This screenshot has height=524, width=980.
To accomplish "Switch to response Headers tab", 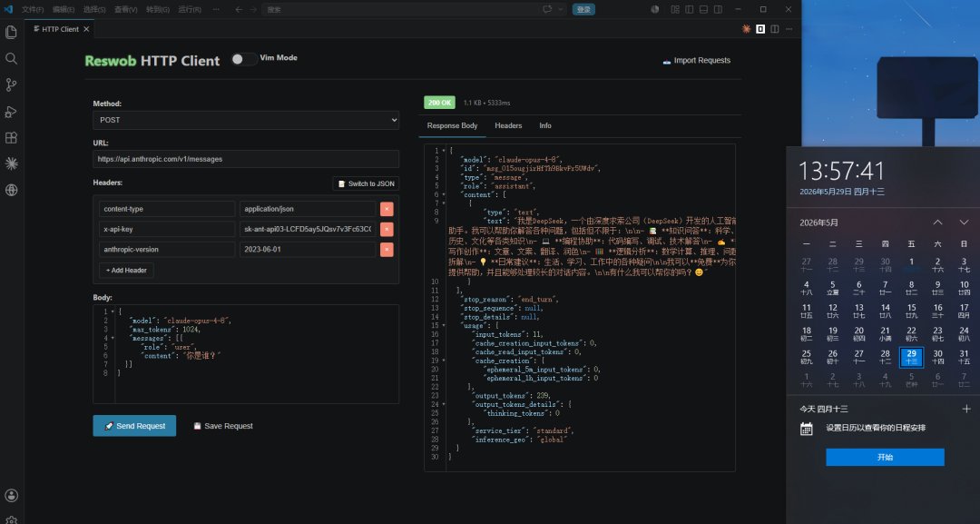I will [508, 125].
